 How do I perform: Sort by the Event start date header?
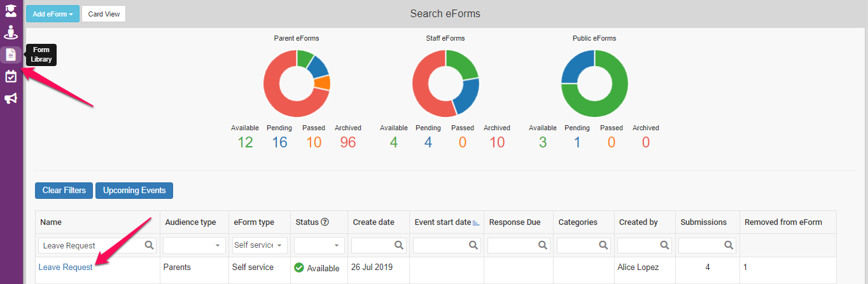click(442, 222)
